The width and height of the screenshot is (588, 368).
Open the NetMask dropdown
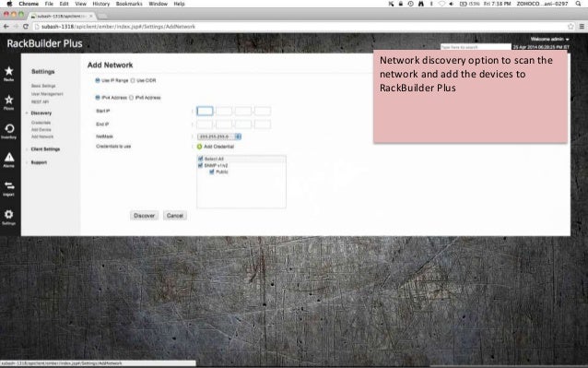219,137
